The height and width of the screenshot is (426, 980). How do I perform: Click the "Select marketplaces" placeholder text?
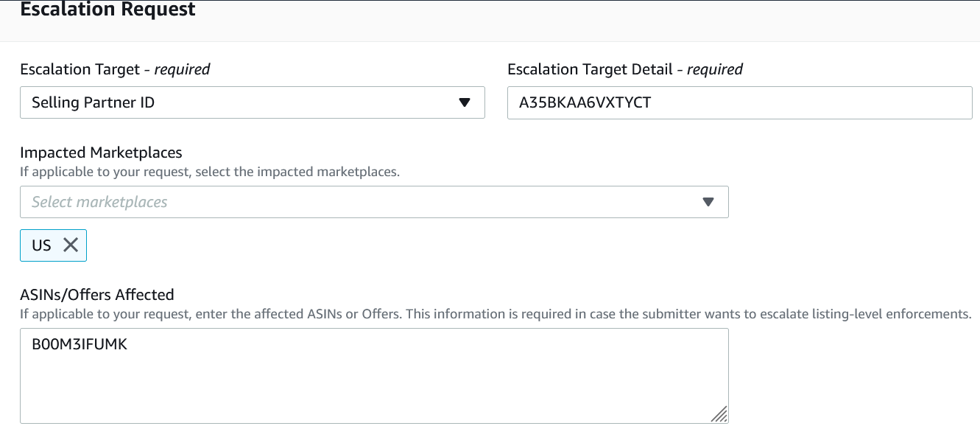(99, 202)
